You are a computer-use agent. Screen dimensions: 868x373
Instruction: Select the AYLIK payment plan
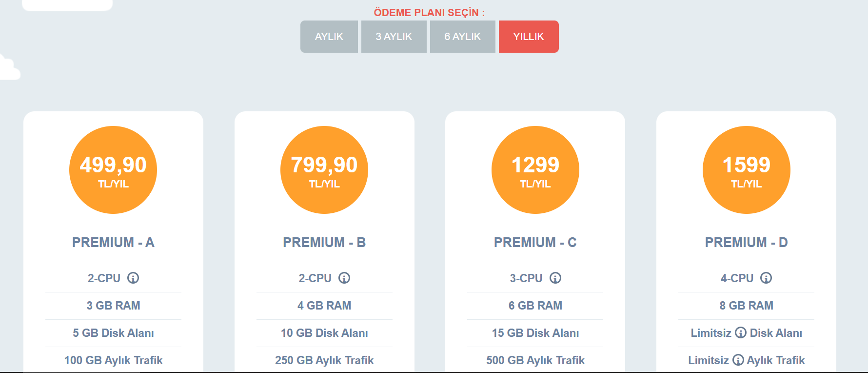click(x=329, y=37)
